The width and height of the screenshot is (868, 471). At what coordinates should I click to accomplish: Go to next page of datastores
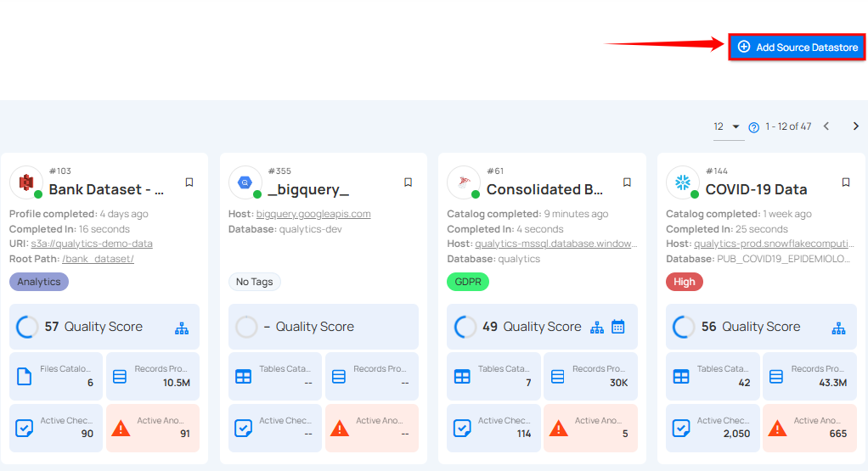click(855, 126)
